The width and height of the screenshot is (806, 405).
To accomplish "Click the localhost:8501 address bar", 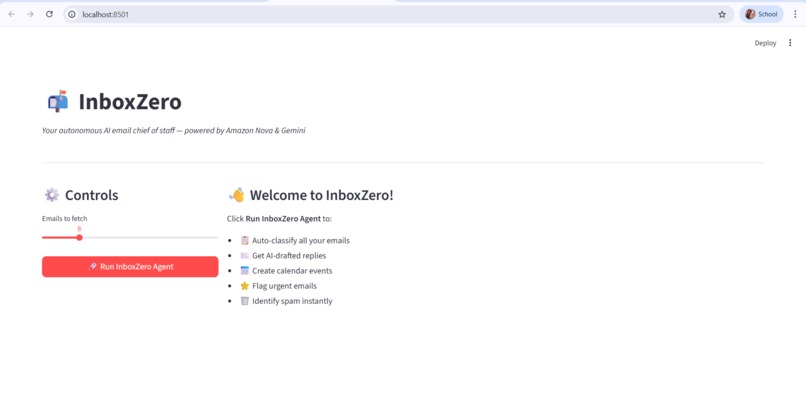I will pos(398,14).
